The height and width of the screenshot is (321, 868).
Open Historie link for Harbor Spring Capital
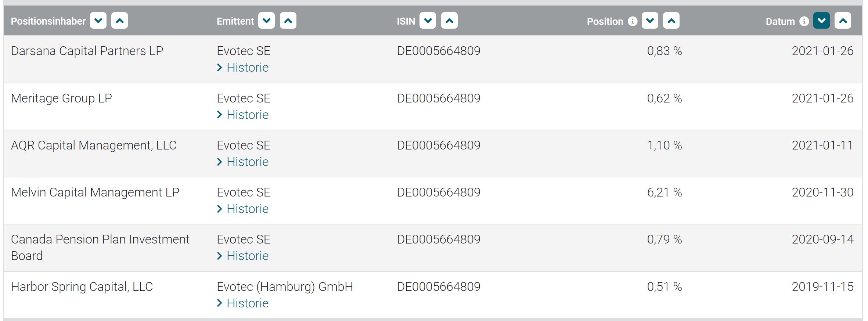tap(247, 303)
